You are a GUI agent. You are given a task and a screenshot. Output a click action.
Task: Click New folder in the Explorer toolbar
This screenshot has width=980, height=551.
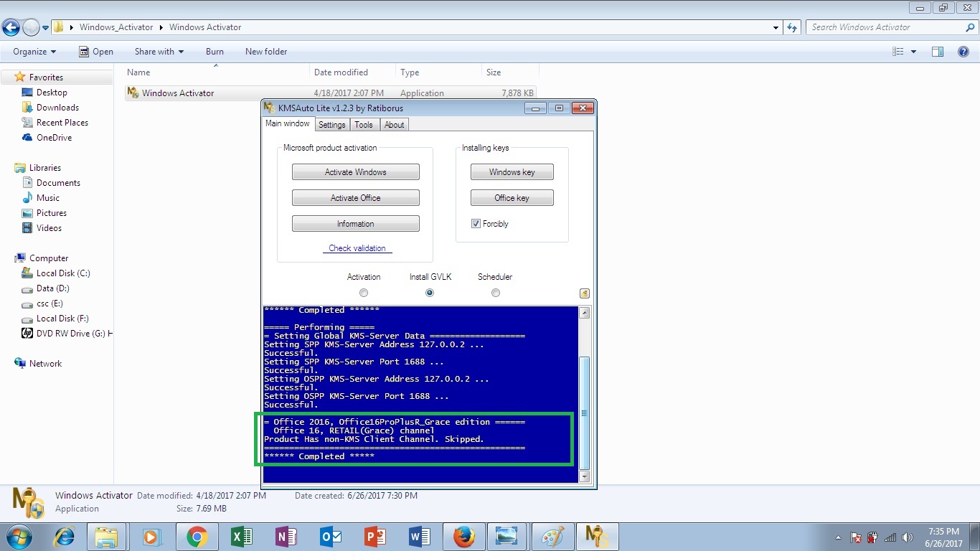(x=266, y=52)
